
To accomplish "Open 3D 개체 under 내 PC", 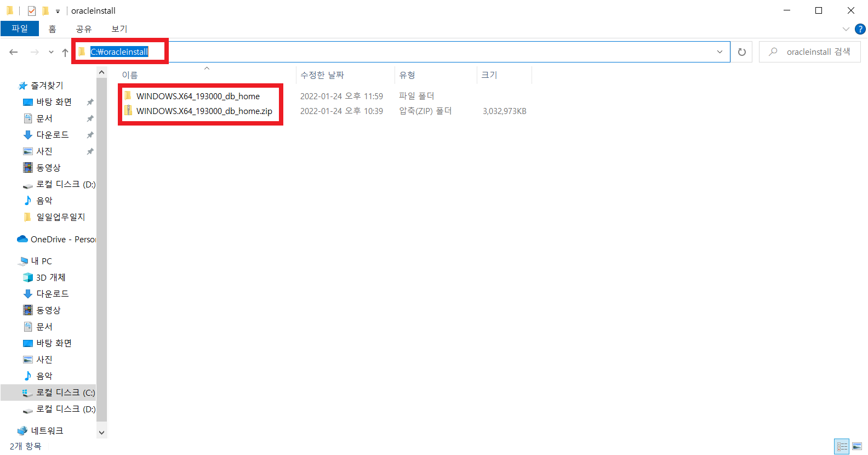I will coord(50,277).
